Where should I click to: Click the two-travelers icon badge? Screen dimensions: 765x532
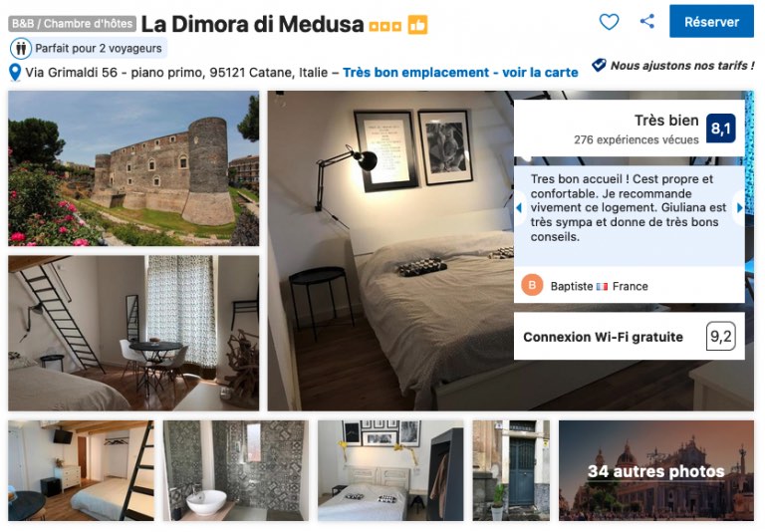pos(21,49)
